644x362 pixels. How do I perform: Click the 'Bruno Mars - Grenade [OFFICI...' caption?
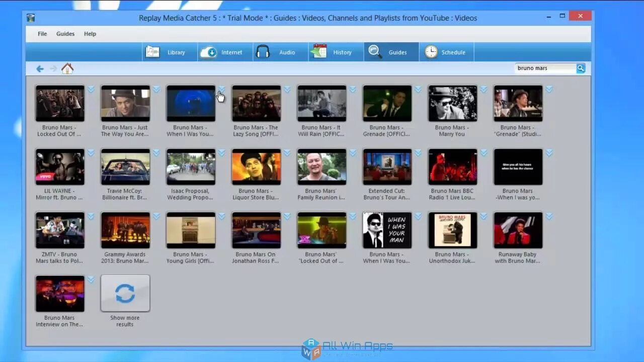click(x=387, y=131)
